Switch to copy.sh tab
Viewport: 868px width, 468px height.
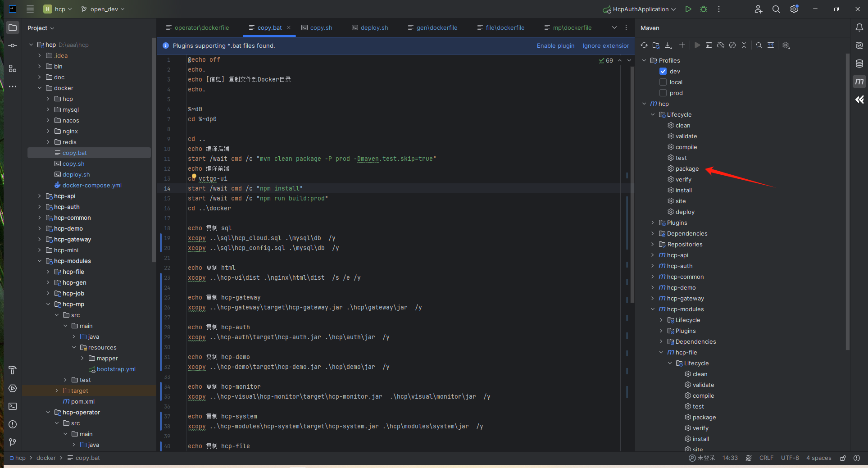click(317, 27)
